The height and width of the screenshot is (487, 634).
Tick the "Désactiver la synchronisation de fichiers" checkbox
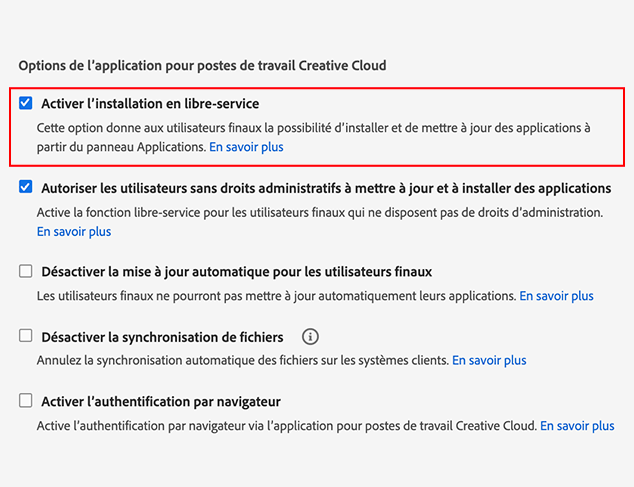point(26,336)
